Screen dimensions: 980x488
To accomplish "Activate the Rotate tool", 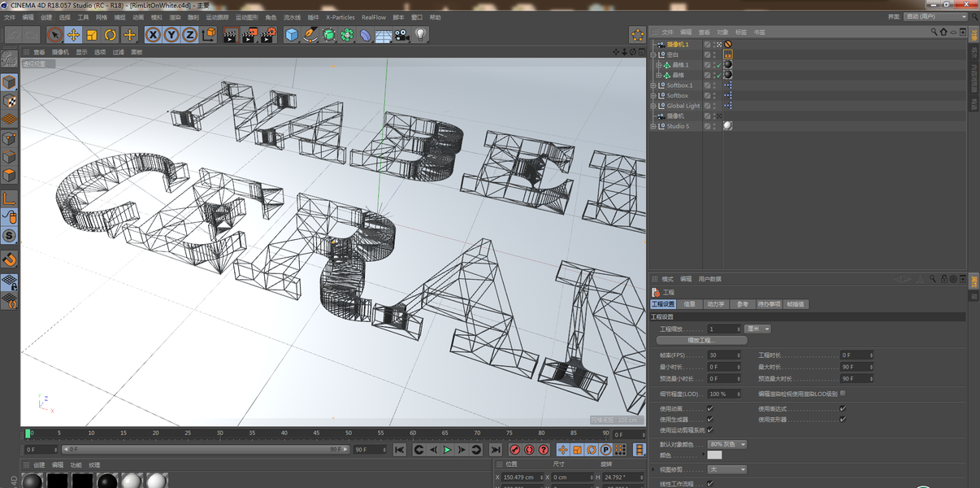I will (x=111, y=35).
